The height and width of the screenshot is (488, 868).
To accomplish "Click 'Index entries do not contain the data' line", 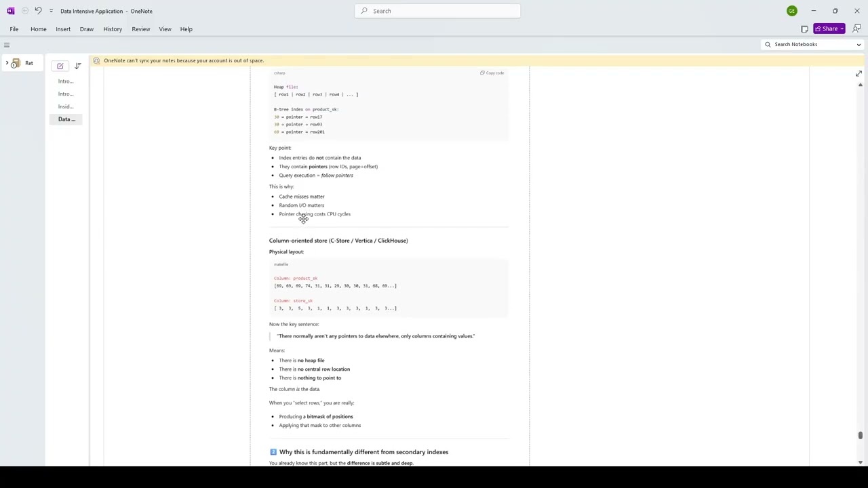I will [x=320, y=158].
